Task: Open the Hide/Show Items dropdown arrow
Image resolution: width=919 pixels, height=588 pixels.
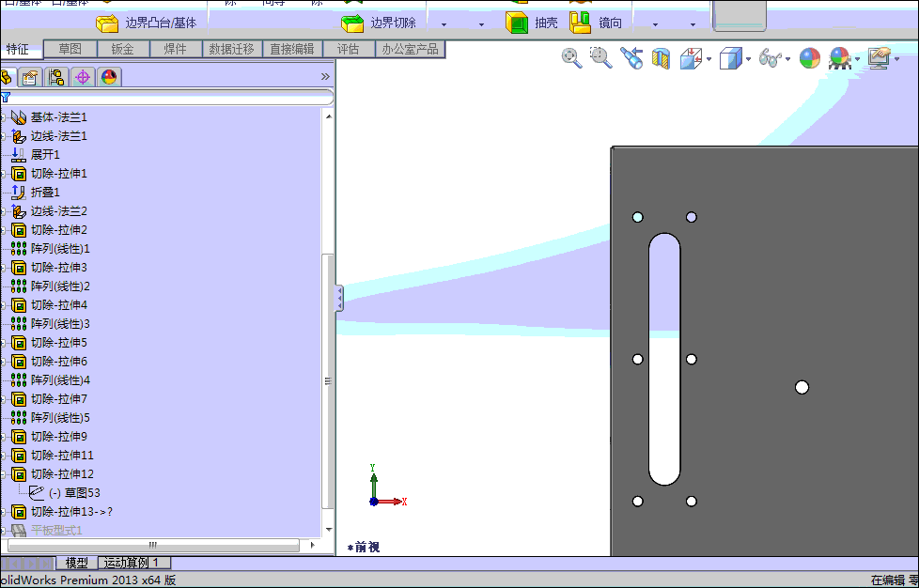Action: (787, 59)
